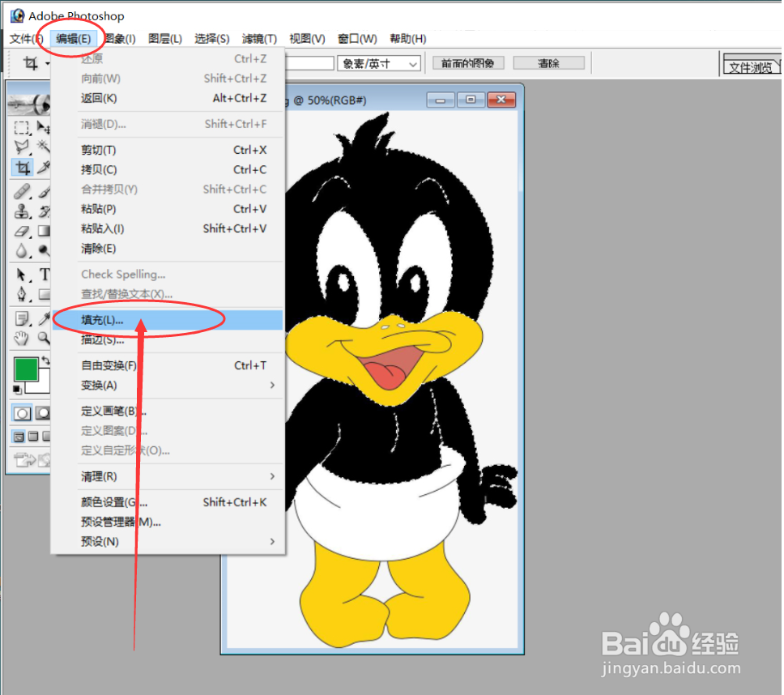Open the 编辑(E) menu
Image resolution: width=784 pixels, height=695 pixels.
74,39
